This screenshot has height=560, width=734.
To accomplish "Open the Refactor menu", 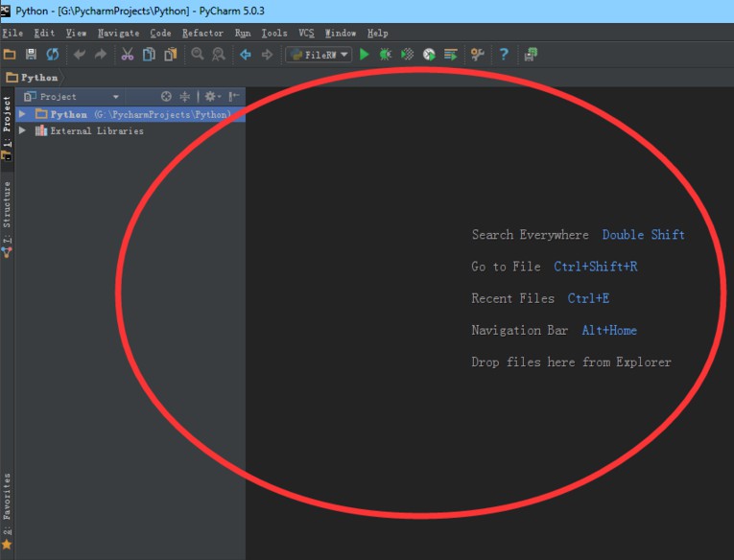I will coord(202,33).
